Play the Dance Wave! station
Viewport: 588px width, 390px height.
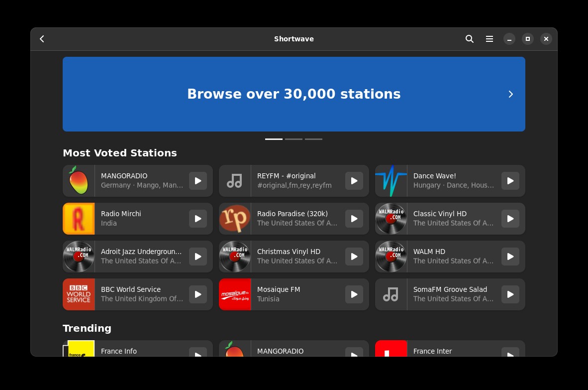pos(510,181)
